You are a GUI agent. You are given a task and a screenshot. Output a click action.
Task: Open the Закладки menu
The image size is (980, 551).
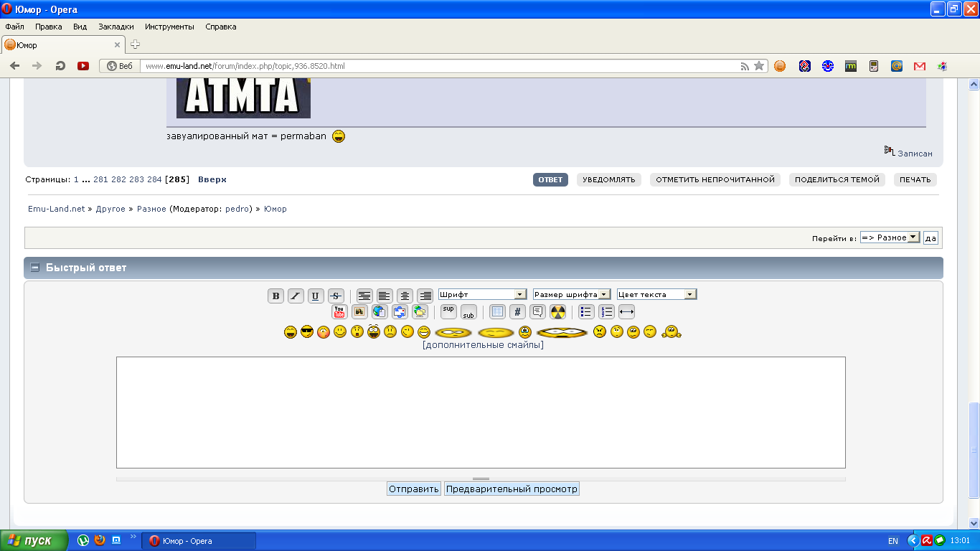click(x=115, y=27)
